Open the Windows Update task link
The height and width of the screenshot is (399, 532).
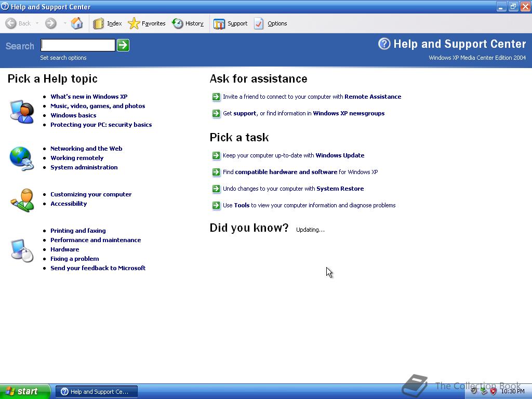(340, 155)
